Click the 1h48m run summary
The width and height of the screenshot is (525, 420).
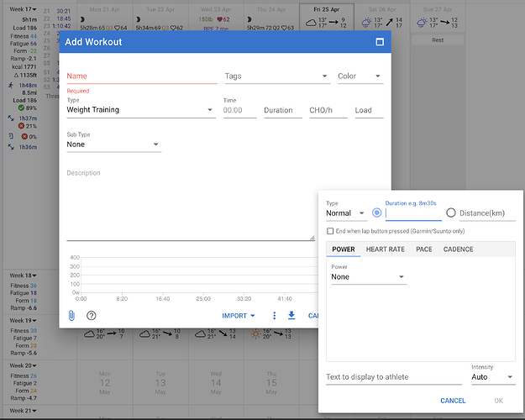pyautogui.click(x=28, y=85)
